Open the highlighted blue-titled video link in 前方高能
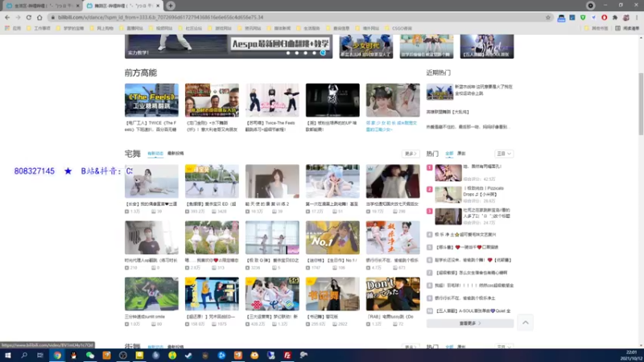The width and height of the screenshot is (644, 362). (391, 126)
